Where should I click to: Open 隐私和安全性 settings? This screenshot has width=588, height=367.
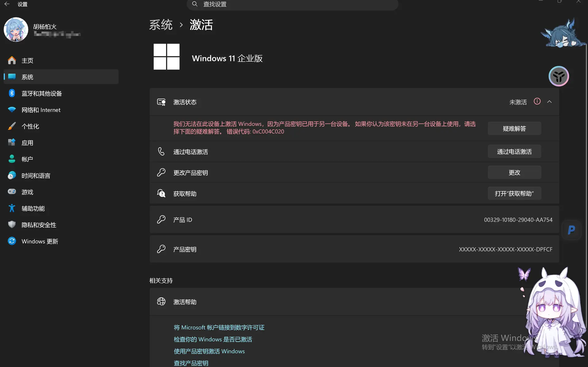pyautogui.click(x=61, y=225)
